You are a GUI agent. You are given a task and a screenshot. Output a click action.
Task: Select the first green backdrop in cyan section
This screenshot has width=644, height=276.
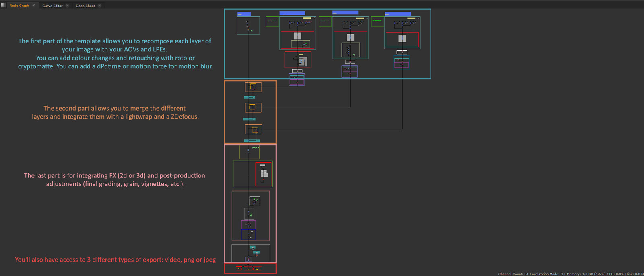(272, 21)
